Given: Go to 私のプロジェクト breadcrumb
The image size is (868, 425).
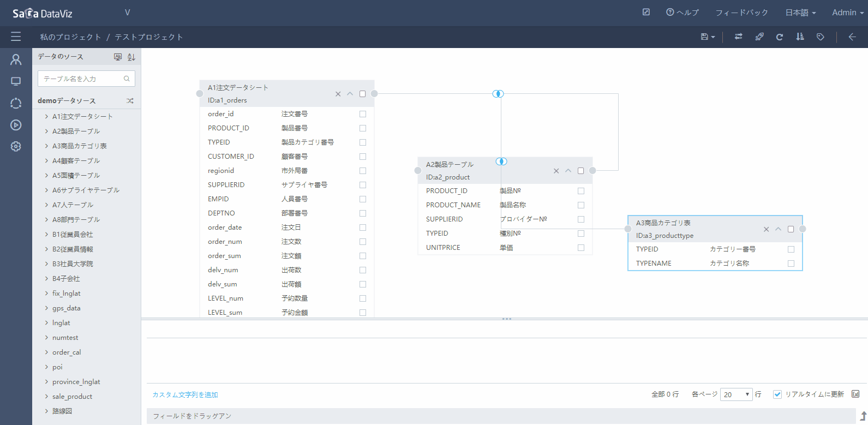Looking at the screenshot, I should [x=70, y=37].
